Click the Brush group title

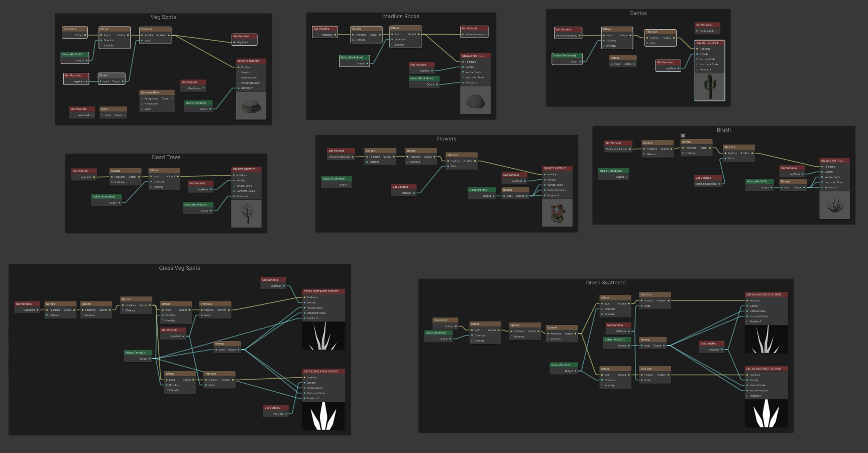coord(723,130)
